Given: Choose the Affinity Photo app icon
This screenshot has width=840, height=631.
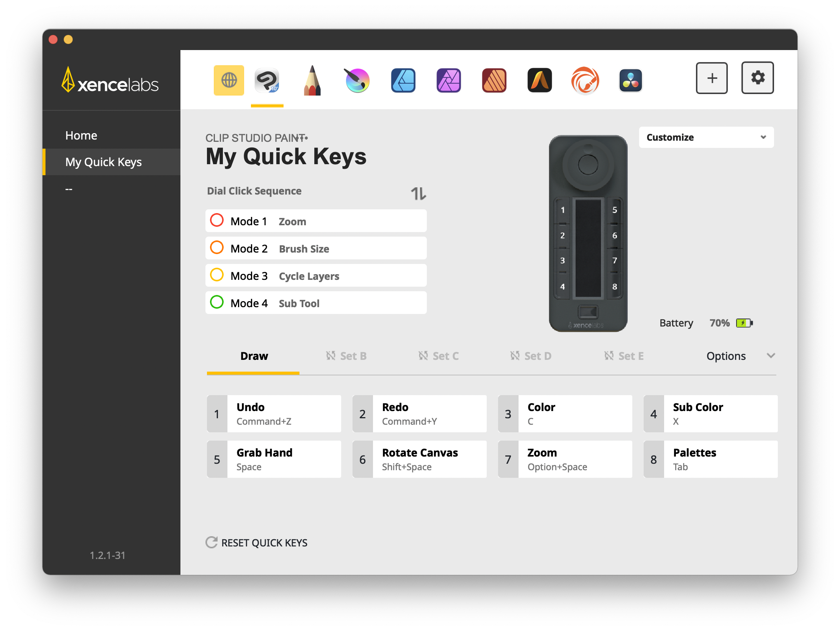Looking at the screenshot, I should 448,80.
